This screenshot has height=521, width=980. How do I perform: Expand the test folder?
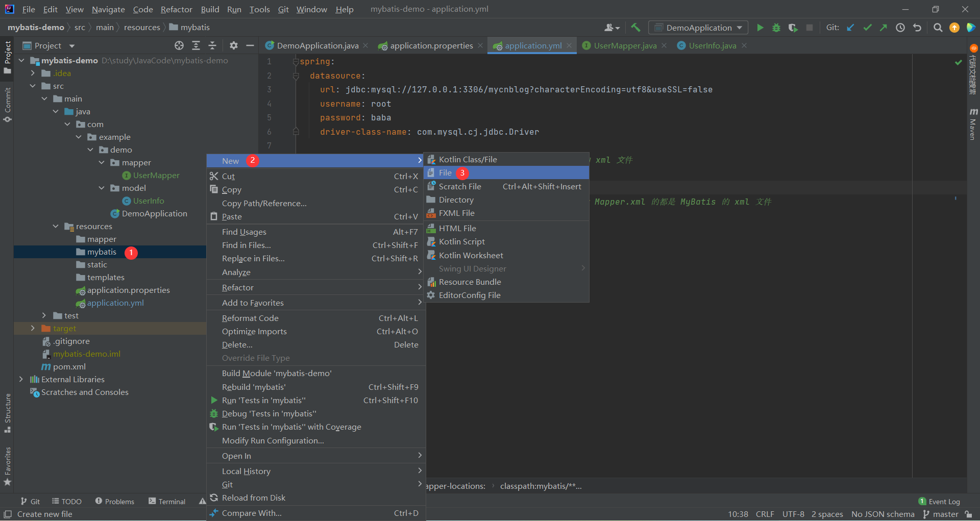(44, 315)
